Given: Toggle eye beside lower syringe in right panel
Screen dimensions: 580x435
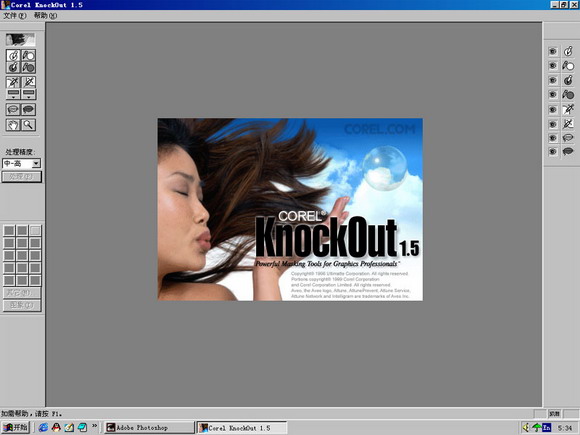Looking at the screenshot, I should click(x=553, y=124).
